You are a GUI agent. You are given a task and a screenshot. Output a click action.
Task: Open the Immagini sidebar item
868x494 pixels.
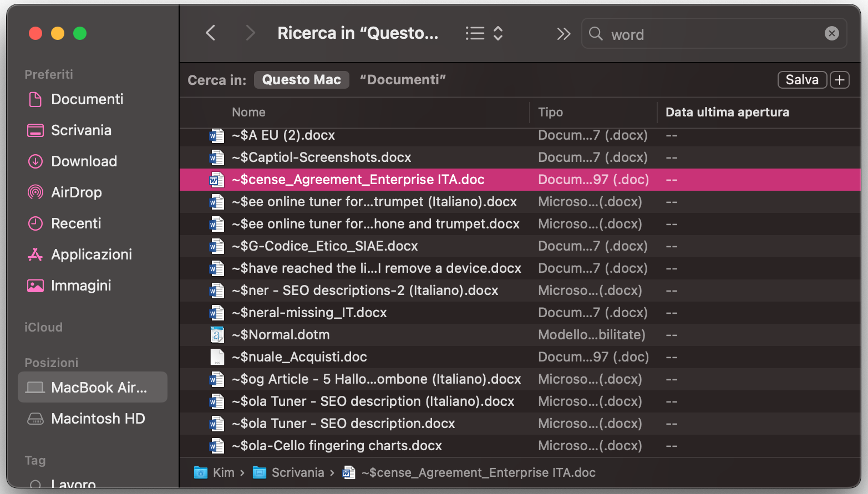pos(81,286)
